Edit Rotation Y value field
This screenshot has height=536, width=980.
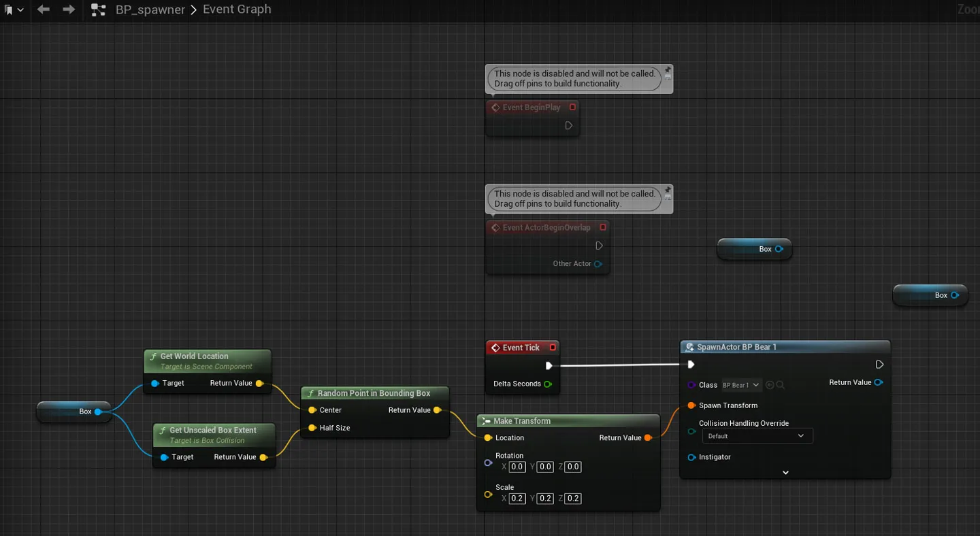[x=545, y=467]
